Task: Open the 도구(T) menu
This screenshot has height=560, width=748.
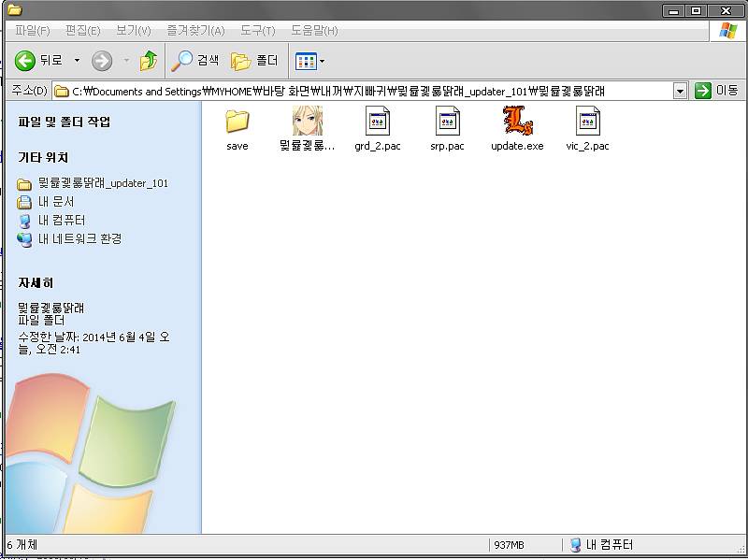Action: click(257, 31)
